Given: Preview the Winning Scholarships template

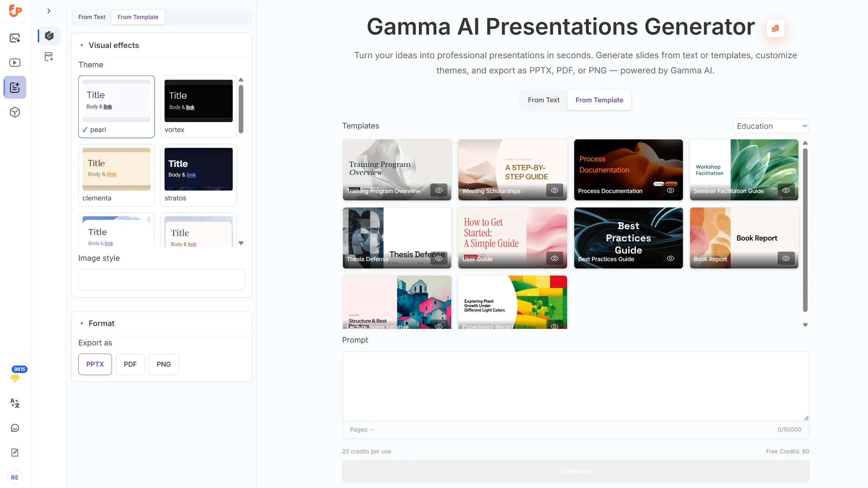Looking at the screenshot, I should click(554, 190).
